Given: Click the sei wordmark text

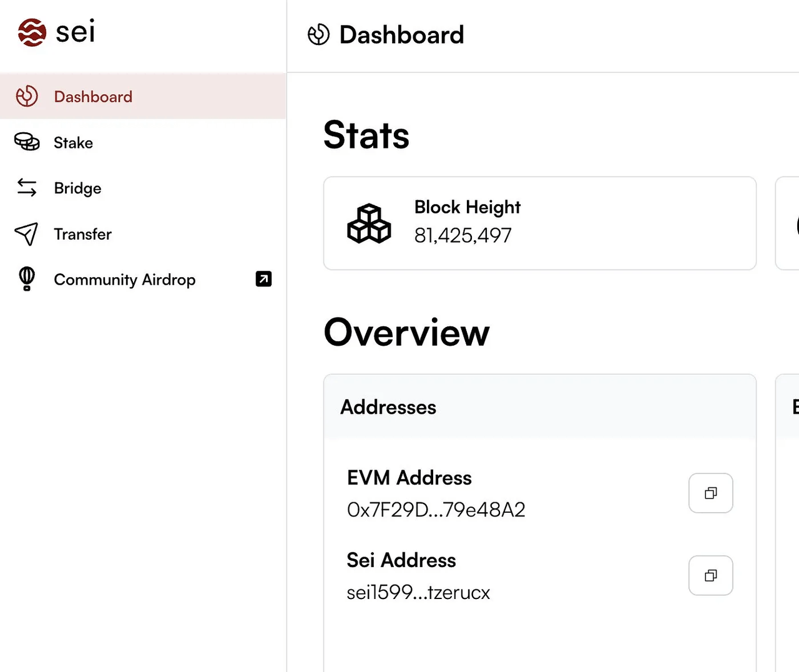Looking at the screenshot, I should pyautogui.click(x=76, y=31).
